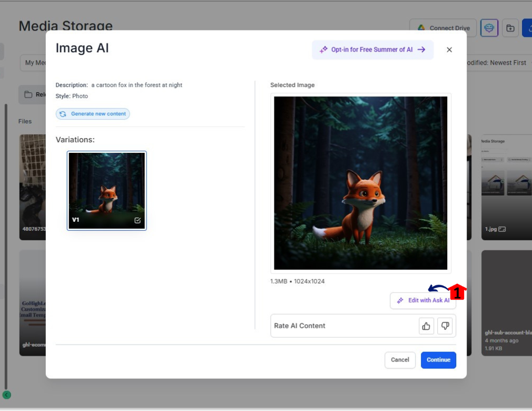Expand the green sidebar collapse arrow
The width and height of the screenshot is (532, 411).
6,395
